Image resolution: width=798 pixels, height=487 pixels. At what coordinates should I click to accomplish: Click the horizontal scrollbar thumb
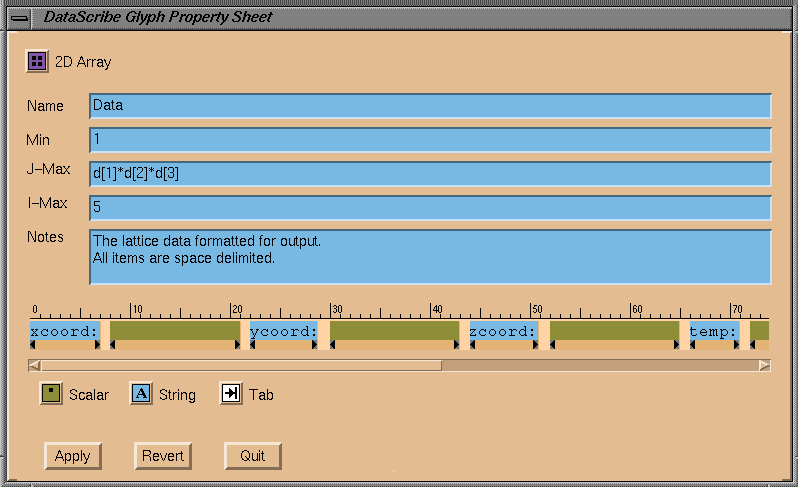pyautogui.click(x=241, y=365)
